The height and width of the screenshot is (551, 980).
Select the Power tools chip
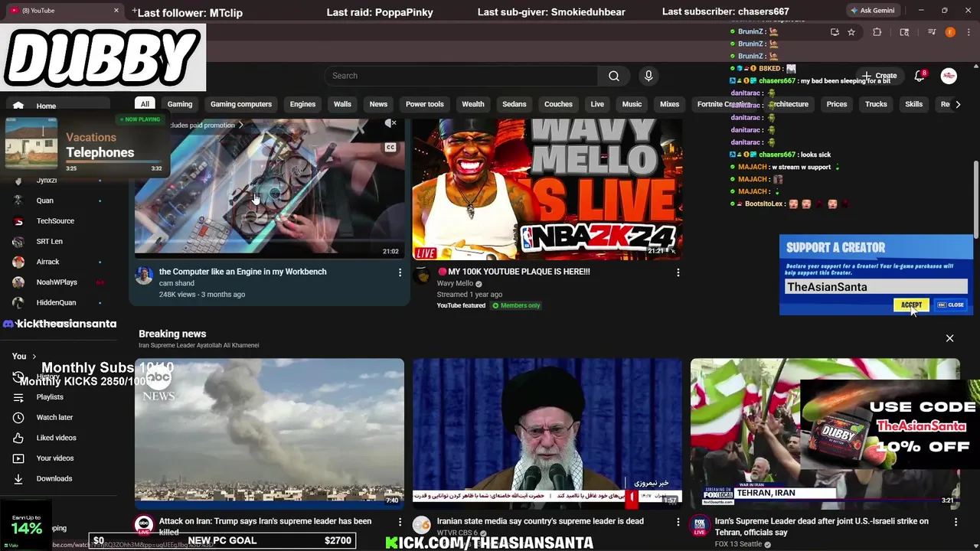[425, 104]
